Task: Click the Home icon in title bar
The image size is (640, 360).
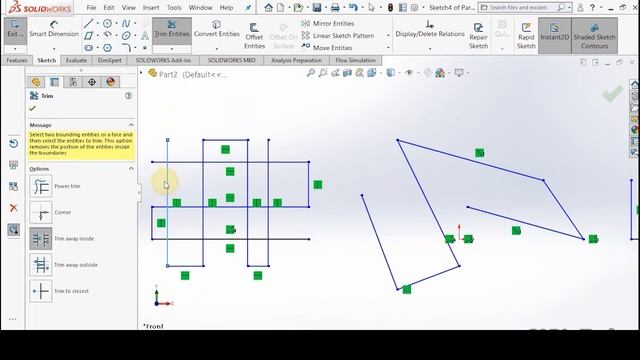Action: (268, 7)
